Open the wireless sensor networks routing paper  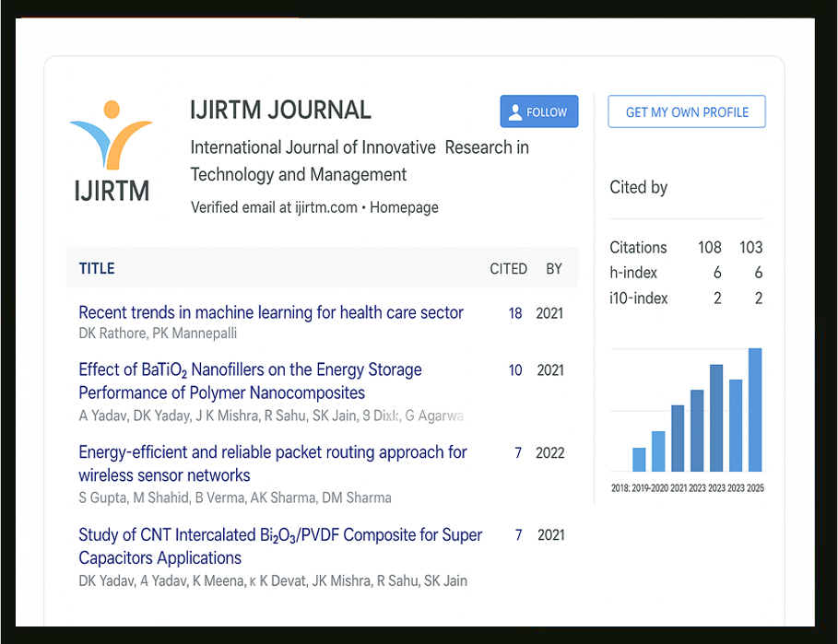(x=273, y=452)
